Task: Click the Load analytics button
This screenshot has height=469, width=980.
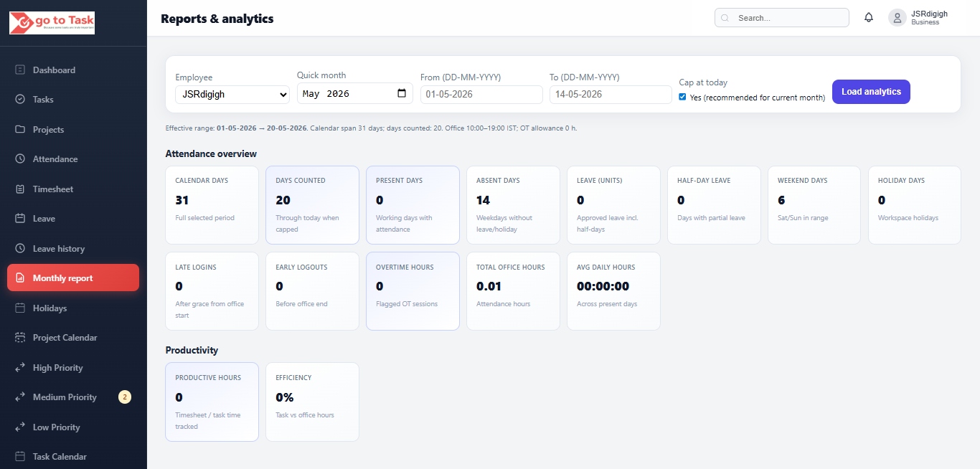Action: coord(871,92)
